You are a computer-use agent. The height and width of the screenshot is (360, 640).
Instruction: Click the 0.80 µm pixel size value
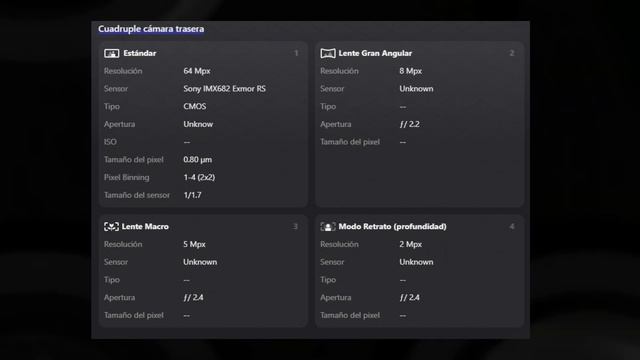[x=198, y=160]
